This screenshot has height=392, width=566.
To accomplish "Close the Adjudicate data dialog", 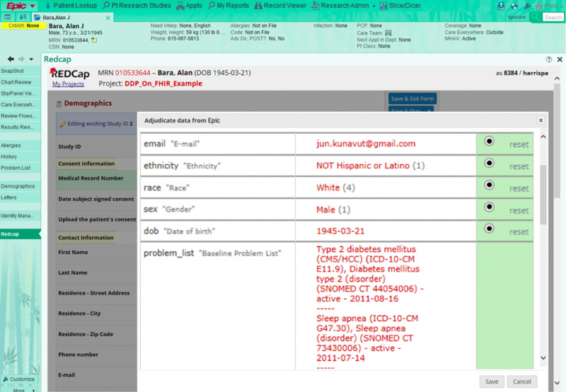I will tap(541, 120).
